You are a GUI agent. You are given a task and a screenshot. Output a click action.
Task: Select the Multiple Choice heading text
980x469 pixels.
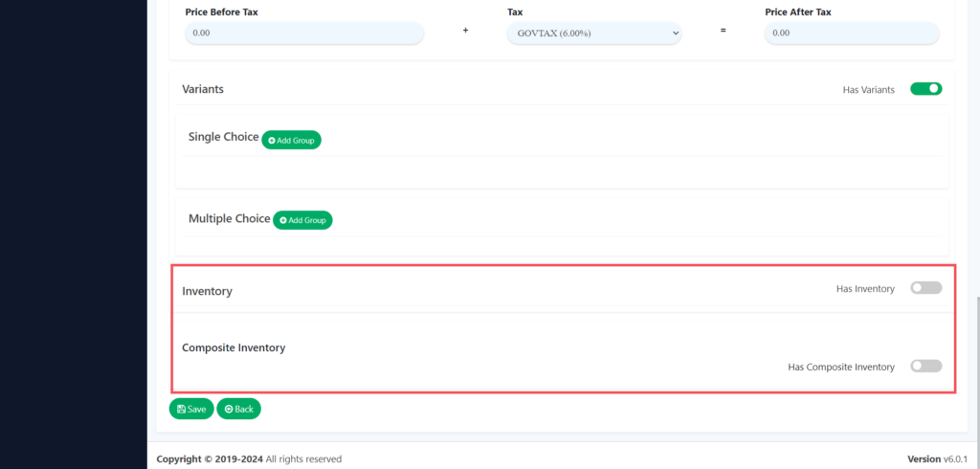229,218
